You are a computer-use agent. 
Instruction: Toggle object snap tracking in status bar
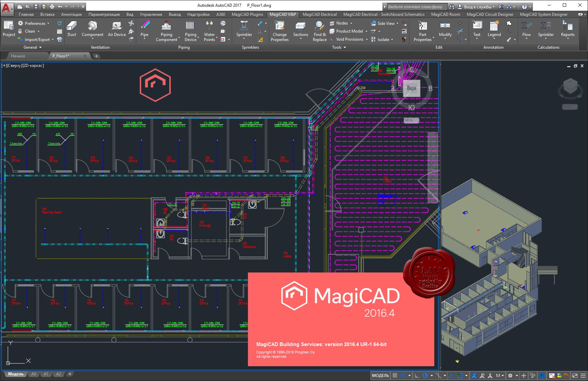(452, 376)
